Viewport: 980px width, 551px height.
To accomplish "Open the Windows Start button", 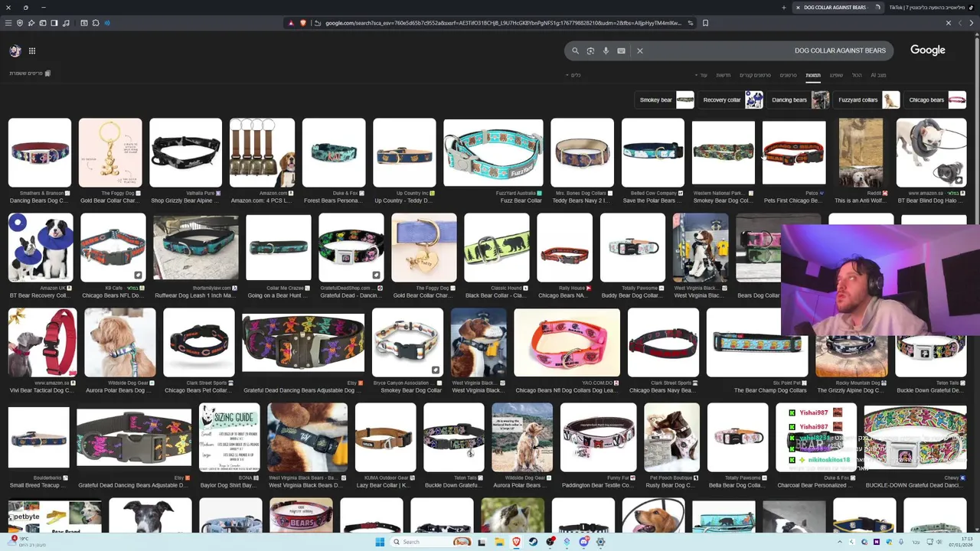I will coord(380,542).
